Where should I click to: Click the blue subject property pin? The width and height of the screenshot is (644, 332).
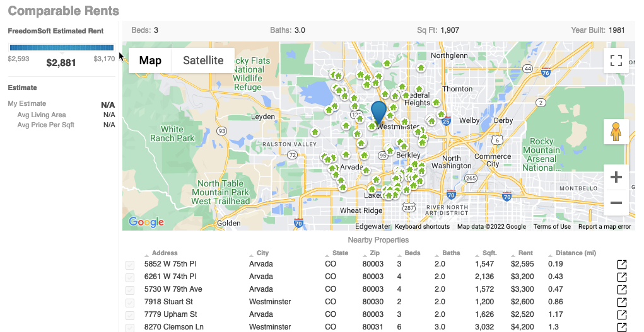pyautogui.click(x=378, y=112)
